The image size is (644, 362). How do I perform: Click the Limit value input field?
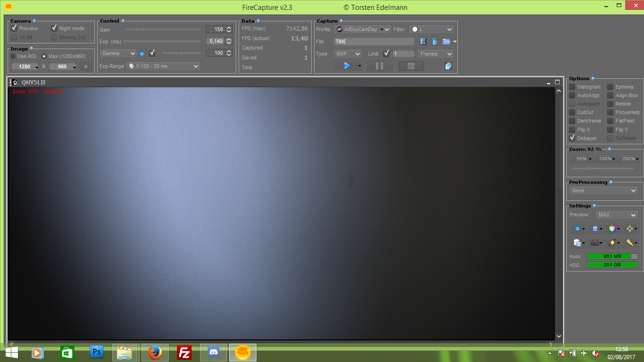pos(404,54)
